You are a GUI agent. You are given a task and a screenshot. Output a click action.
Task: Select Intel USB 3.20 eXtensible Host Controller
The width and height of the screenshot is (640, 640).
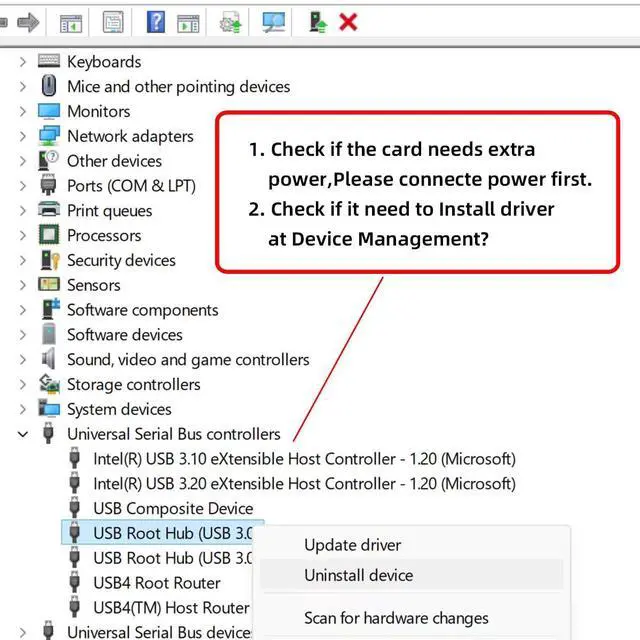coord(304,484)
